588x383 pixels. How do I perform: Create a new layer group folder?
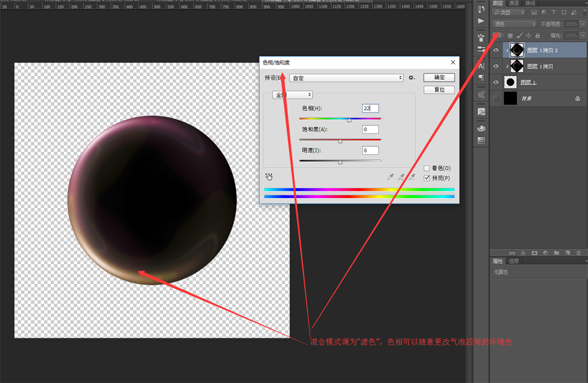pyautogui.click(x=556, y=253)
